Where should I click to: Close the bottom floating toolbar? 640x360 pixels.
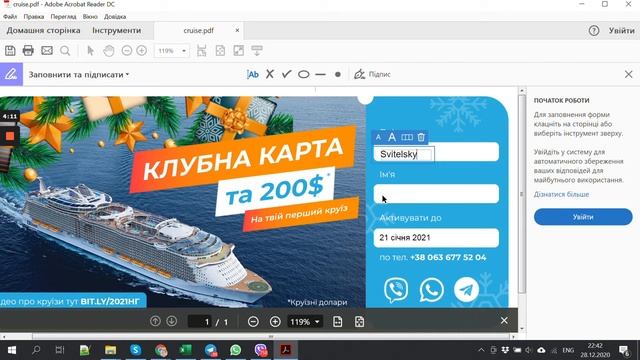[504, 321]
